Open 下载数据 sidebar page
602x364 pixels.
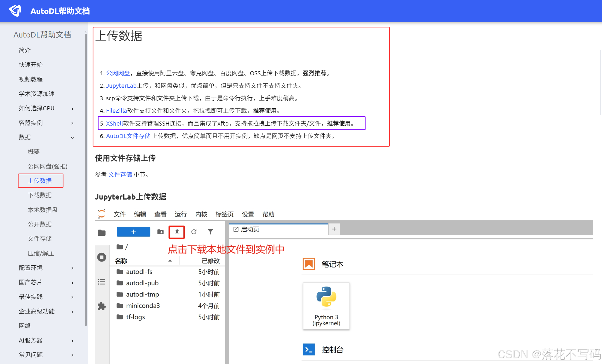point(40,195)
